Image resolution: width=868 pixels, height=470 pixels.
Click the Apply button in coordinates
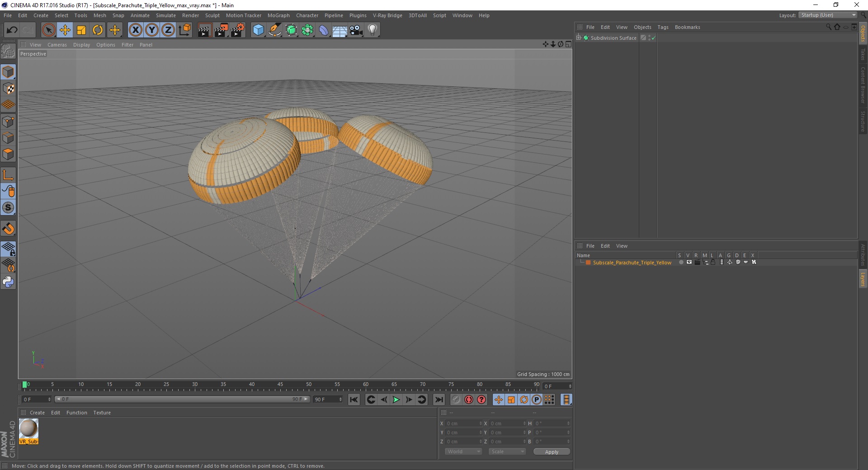point(552,452)
